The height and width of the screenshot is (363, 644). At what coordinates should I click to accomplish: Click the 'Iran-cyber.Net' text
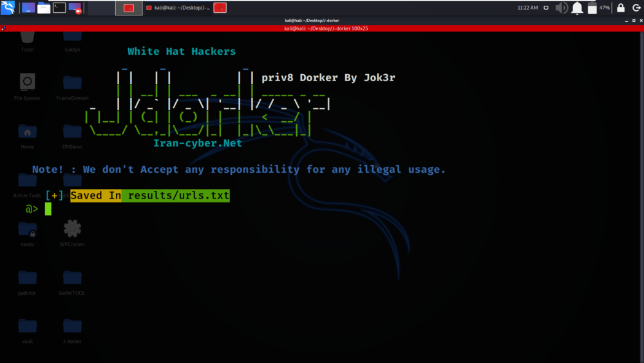point(198,143)
